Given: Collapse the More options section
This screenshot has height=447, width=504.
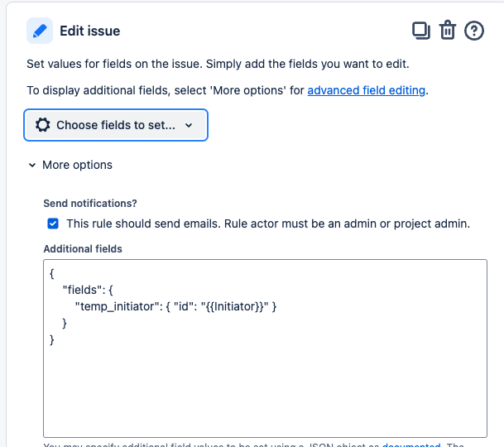Looking at the screenshot, I should pos(70,165).
